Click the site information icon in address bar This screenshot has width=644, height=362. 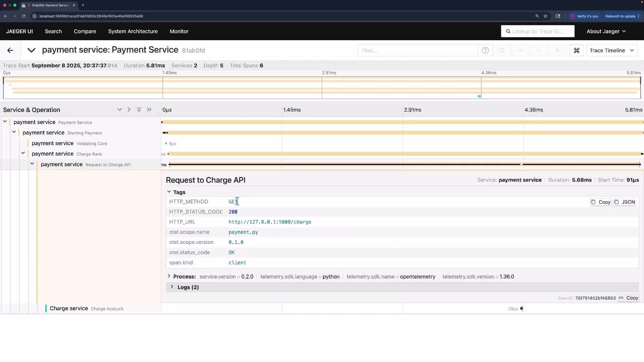pyautogui.click(x=34, y=16)
